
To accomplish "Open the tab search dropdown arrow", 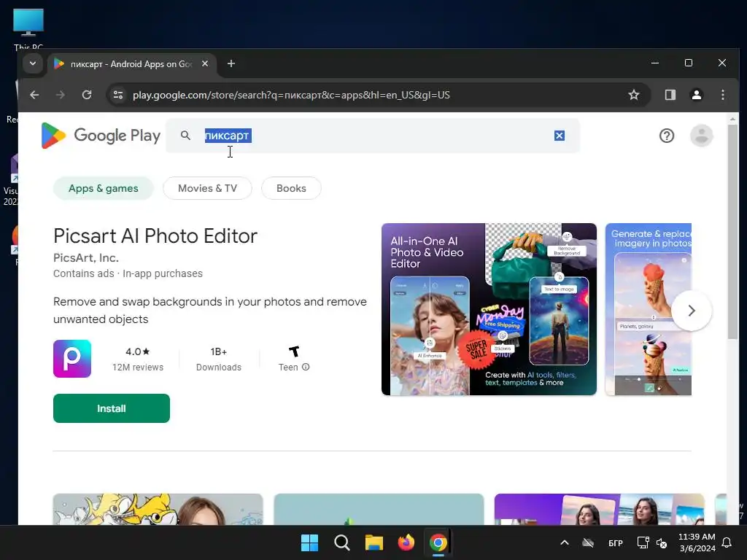I will point(32,63).
